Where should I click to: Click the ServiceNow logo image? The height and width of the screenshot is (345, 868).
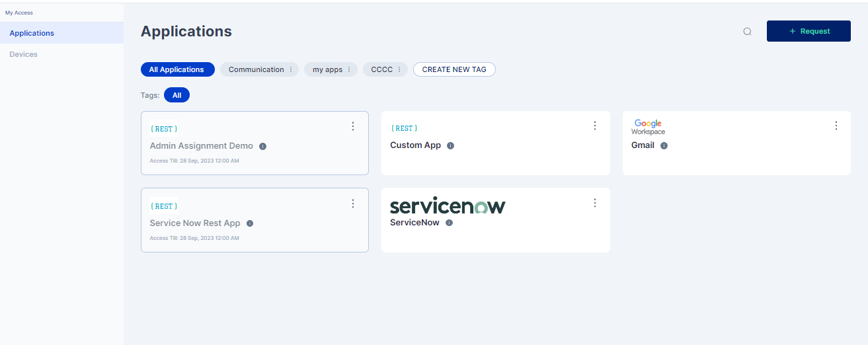pos(448,206)
